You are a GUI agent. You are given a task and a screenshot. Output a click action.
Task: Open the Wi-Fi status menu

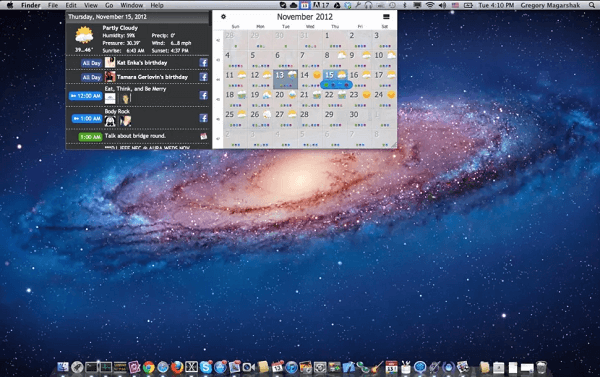[430, 5]
